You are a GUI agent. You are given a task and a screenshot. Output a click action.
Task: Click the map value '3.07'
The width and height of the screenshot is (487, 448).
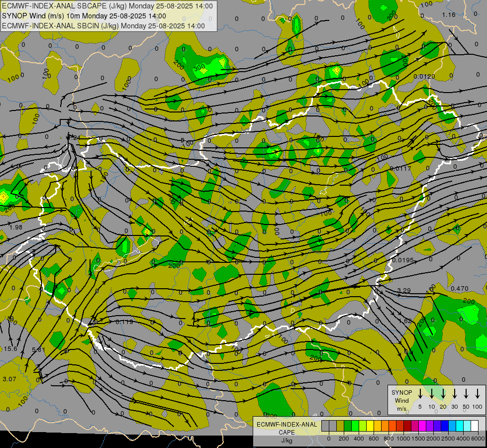[9, 379]
